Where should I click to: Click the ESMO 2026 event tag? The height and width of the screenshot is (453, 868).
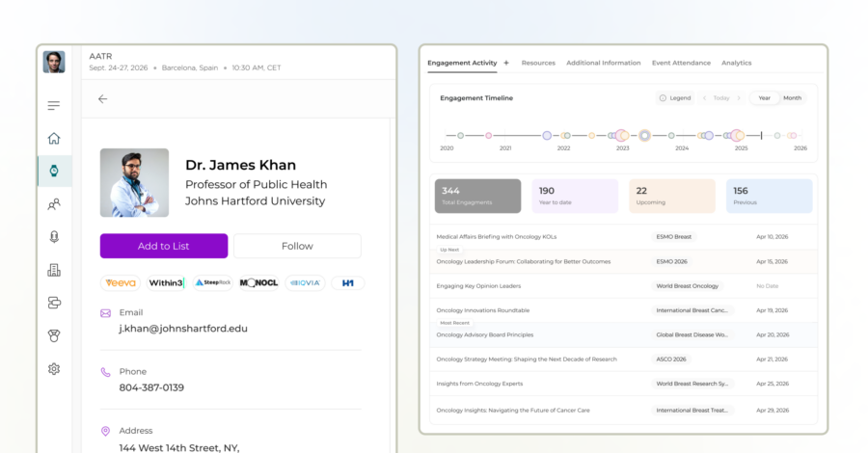click(671, 261)
